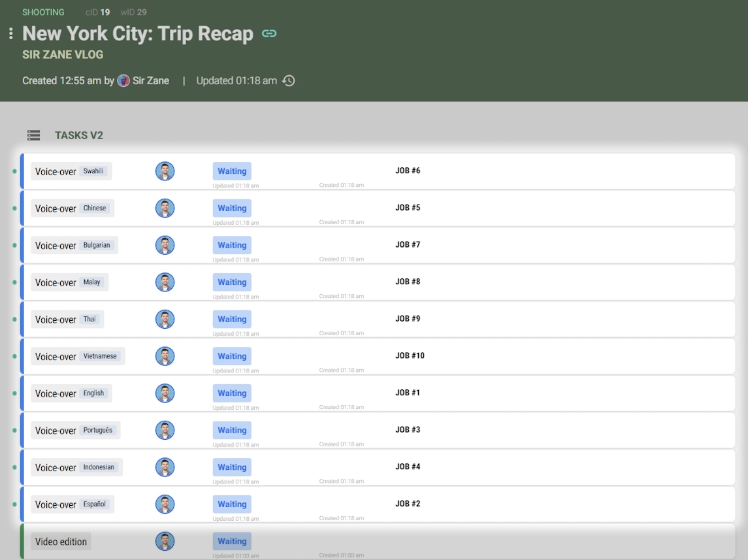Click Sir Zane's creator avatar

123,81
